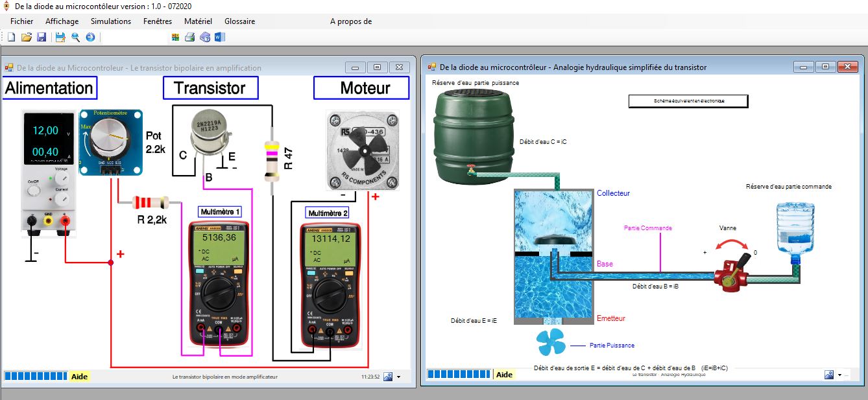This screenshot has height=400, width=868.
Task: Expand dropdown arrow in hydraulic window status bar
Action: pos(839,375)
